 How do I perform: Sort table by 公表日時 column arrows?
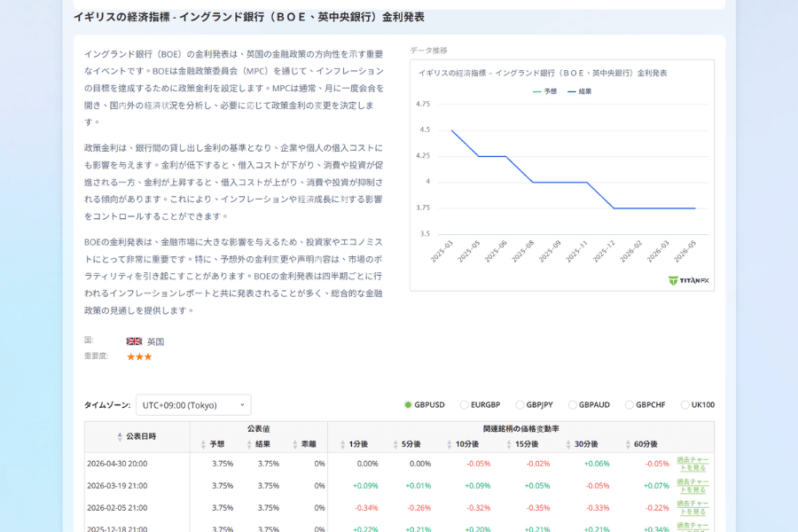point(120,437)
